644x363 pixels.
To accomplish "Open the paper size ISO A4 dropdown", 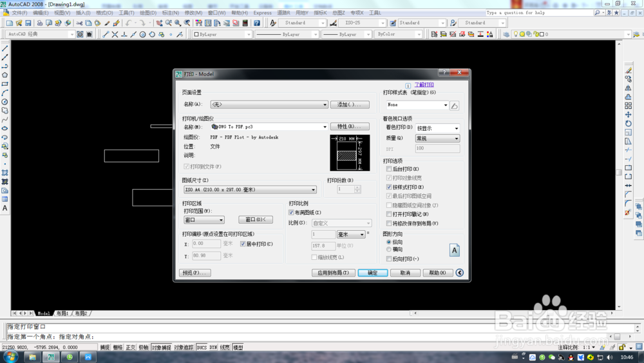I will [250, 190].
